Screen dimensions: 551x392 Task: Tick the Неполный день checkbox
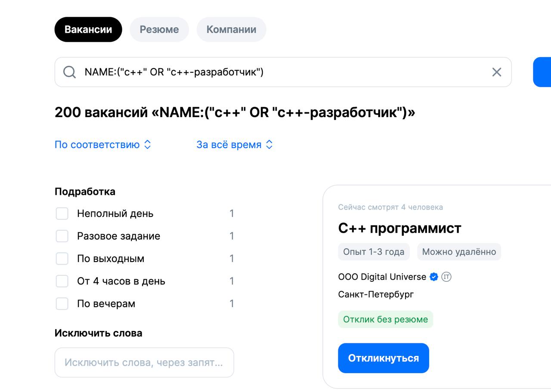(x=62, y=213)
